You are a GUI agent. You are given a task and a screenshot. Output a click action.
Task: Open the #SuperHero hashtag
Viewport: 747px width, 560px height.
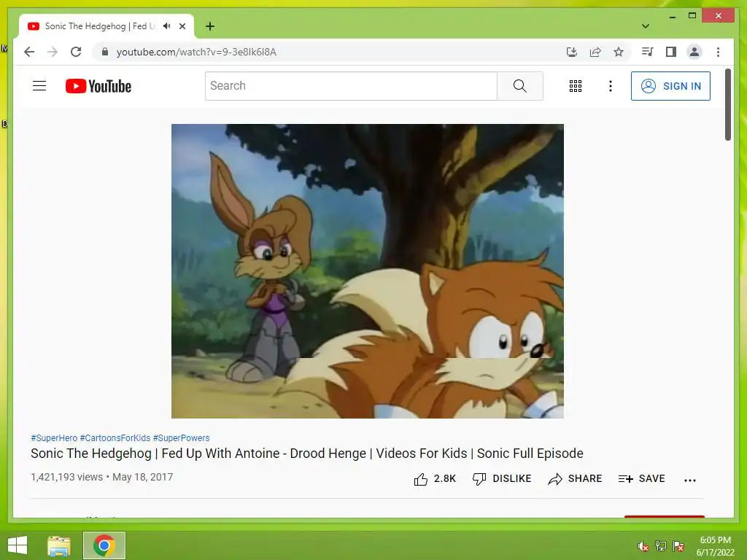coord(54,438)
